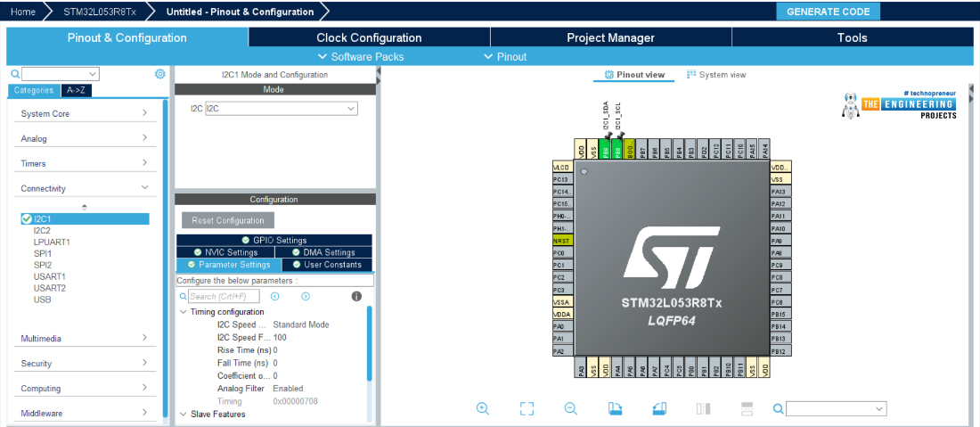
Task: Click the PA13 pin on the chip
Action: 780,192
